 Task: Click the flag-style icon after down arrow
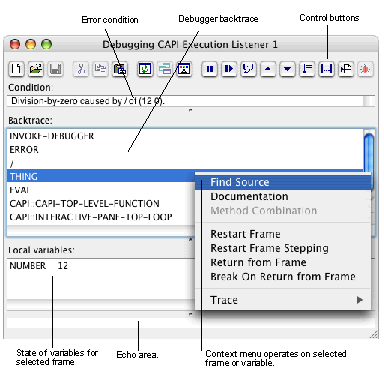coord(307,69)
